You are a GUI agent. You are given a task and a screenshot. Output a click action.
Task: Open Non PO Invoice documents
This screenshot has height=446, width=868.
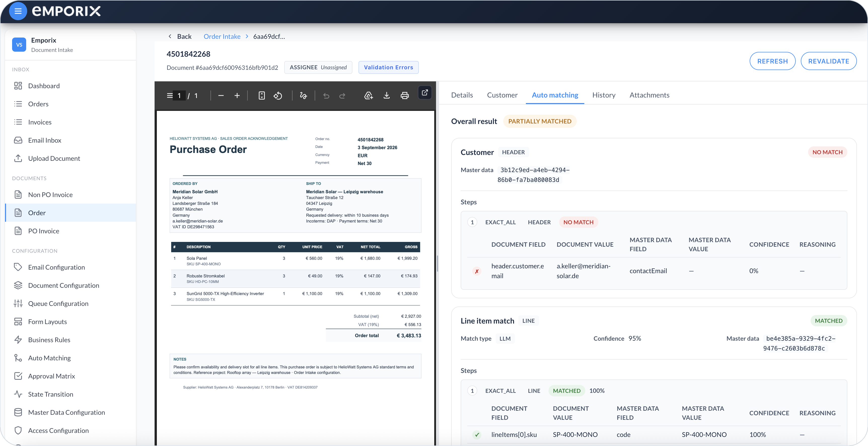[70, 194]
